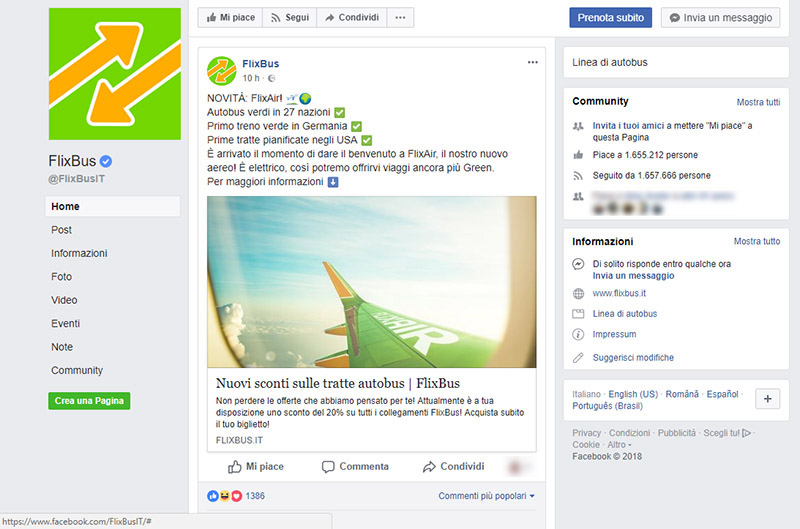Click the public globe privacy icon on post
800x529 pixels.
[x=271, y=78]
